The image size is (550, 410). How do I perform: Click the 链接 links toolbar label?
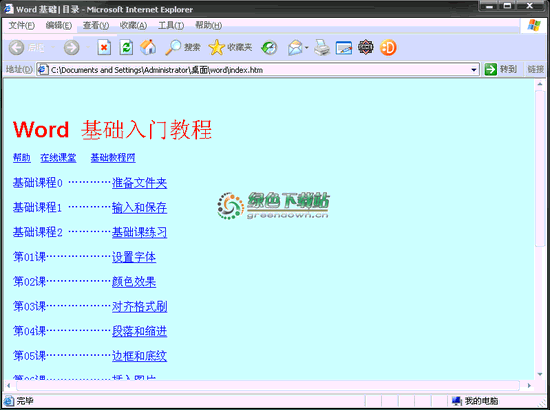pyautogui.click(x=535, y=69)
